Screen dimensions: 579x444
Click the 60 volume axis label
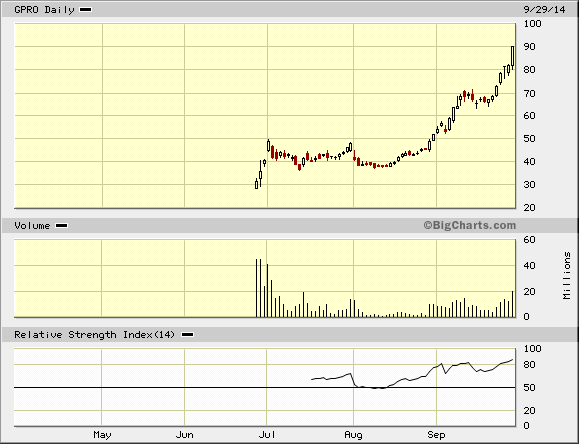(530, 240)
